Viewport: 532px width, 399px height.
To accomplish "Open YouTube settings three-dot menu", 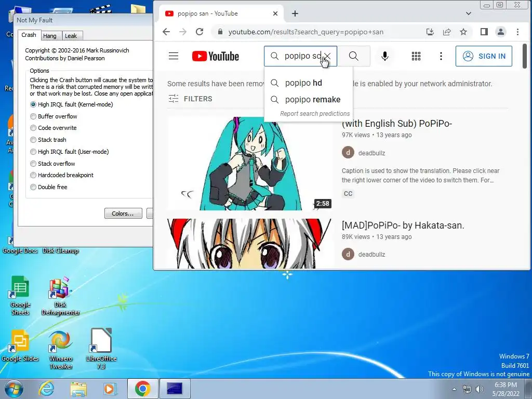I will 441,56.
